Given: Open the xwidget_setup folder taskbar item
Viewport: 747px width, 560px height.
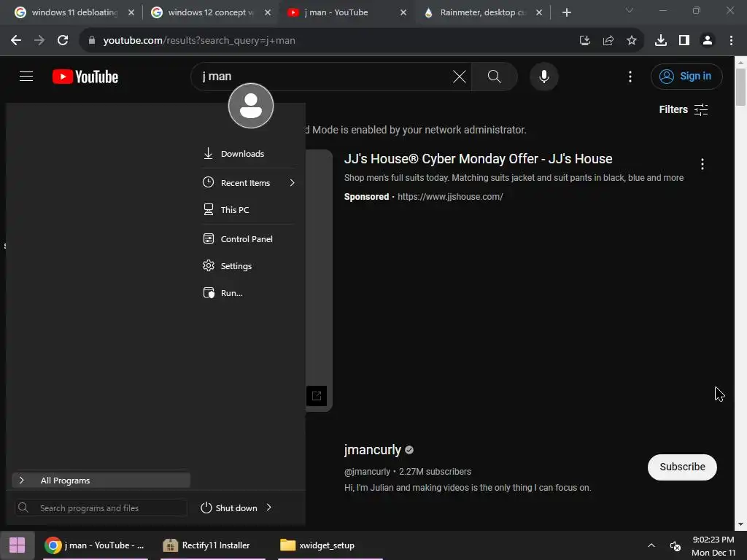Looking at the screenshot, I should 330,545.
